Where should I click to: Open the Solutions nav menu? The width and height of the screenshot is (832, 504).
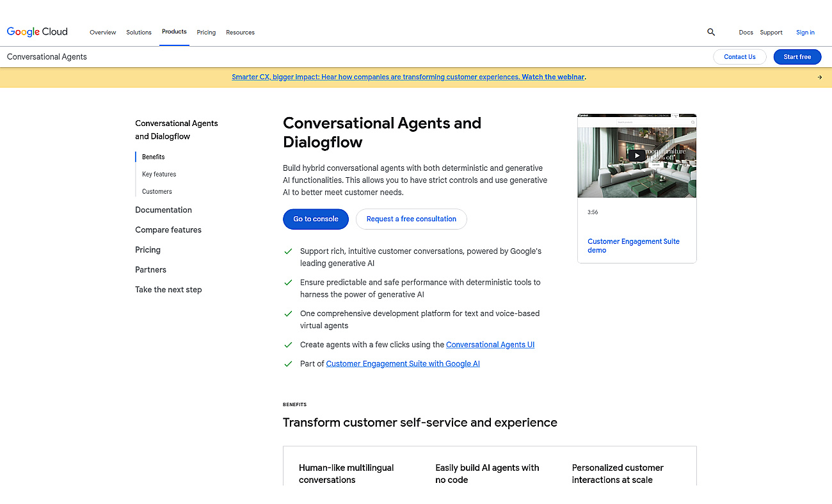(x=139, y=33)
